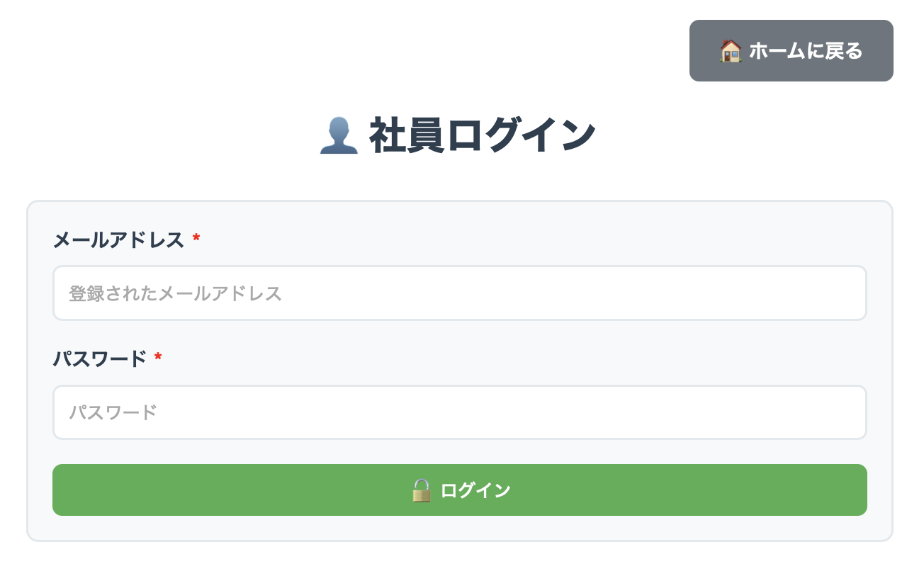Click the red asterisk next to パスワード

(157, 359)
